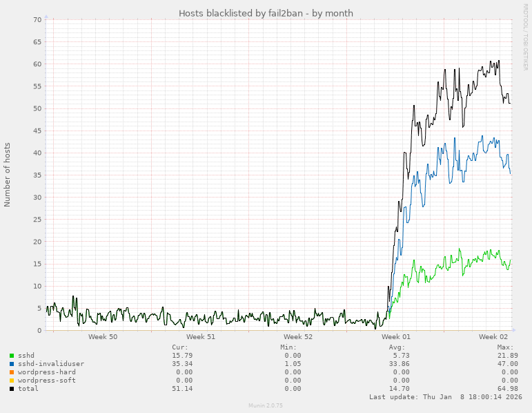532x413 pixels.
Task: Click the orange wordpress-hard legend swatch
Action: (x=12, y=372)
